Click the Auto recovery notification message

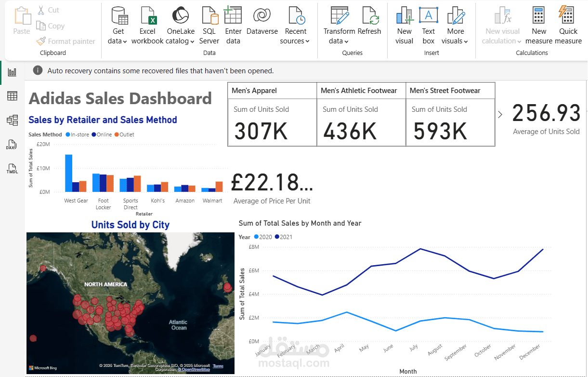coord(160,71)
